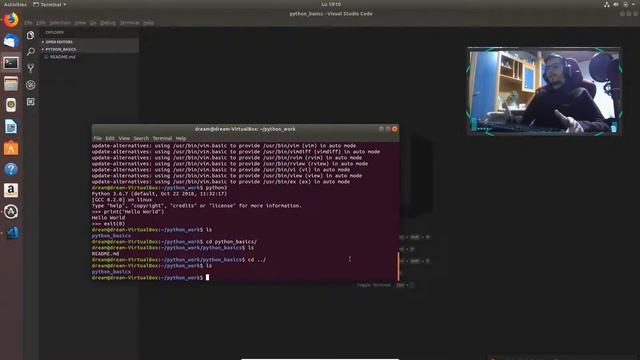Click the terminal window scrollbar
The width and height of the screenshot is (640, 360).
(x=398, y=266)
